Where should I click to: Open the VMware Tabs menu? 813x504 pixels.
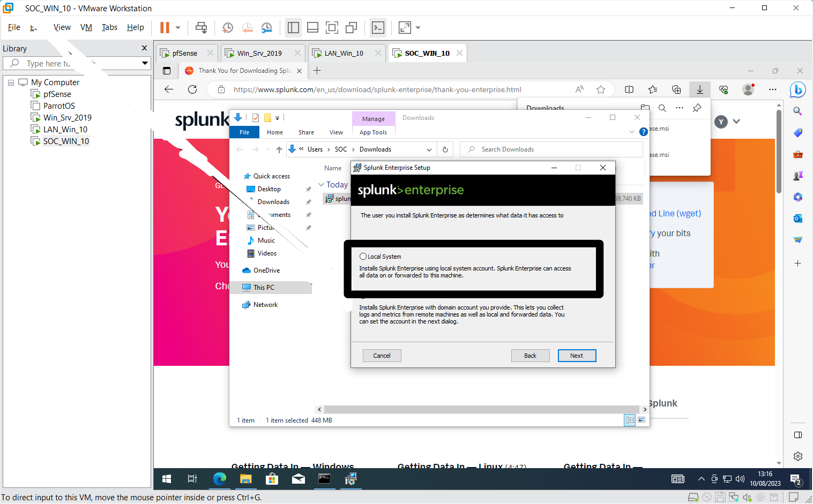[x=109, y=27]
